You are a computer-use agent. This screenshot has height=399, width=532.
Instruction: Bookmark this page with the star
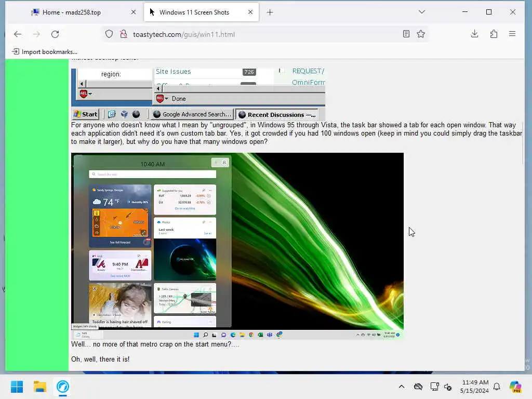point(421,34)
